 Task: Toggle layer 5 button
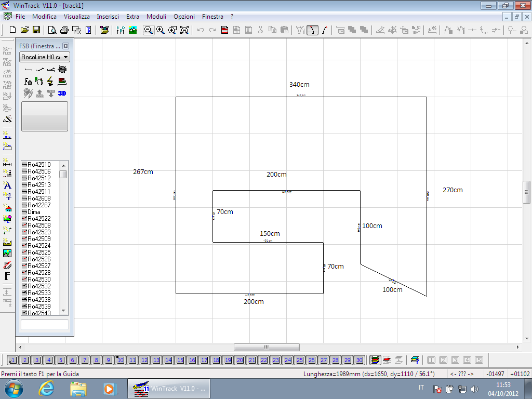tap(61, 360)
